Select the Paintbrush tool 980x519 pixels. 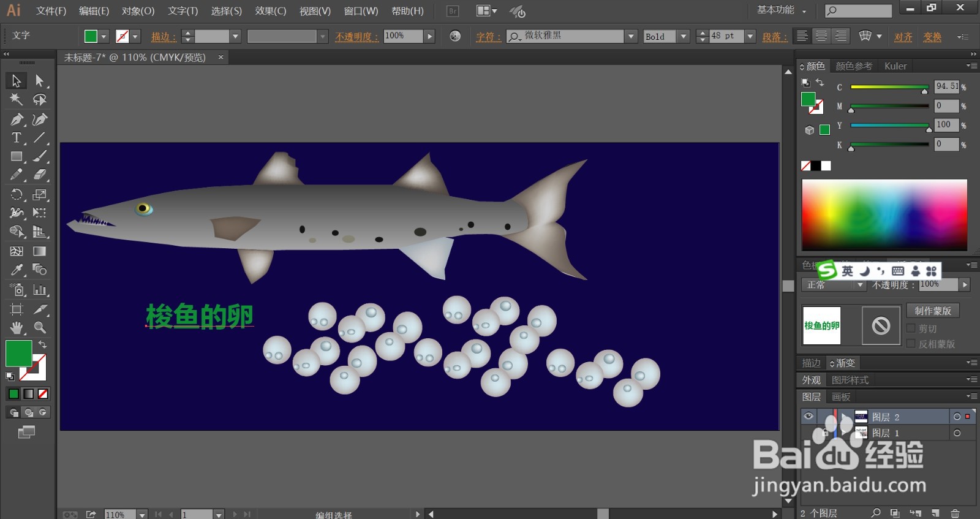40,156
